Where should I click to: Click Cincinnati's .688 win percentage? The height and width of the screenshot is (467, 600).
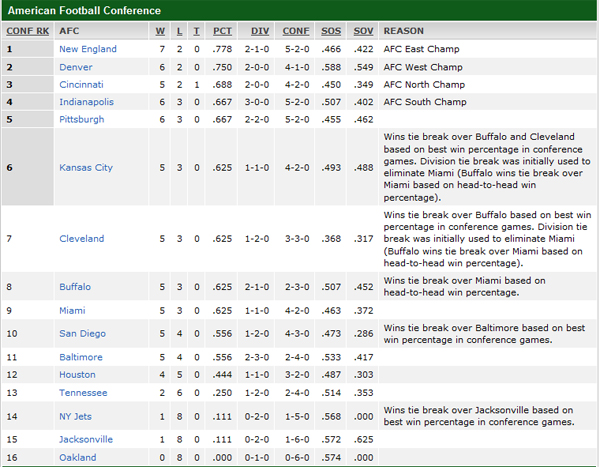pos(222,85)
